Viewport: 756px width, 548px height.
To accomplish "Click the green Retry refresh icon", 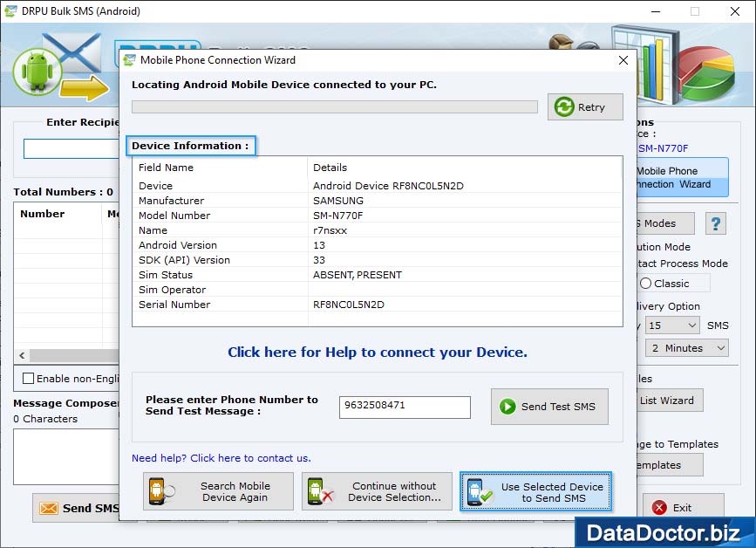I will click(x=563, y=107).
